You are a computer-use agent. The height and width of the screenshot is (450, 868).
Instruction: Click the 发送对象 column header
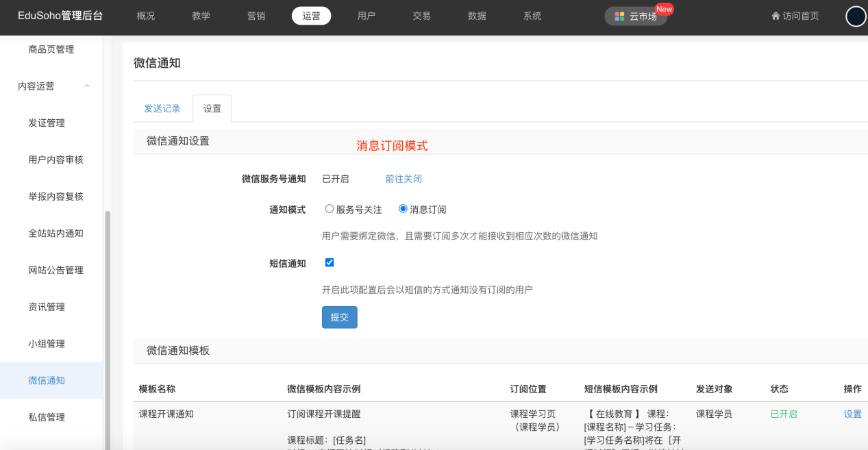tap(715, 389)
